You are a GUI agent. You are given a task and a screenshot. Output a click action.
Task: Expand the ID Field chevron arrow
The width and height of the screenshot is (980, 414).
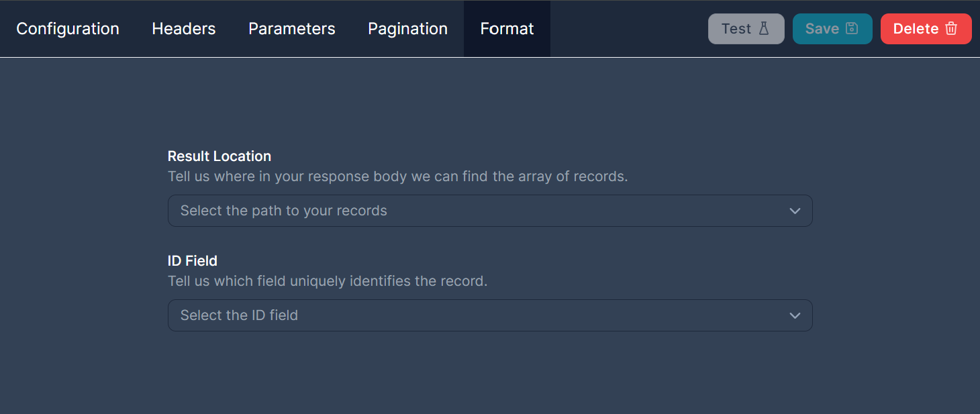(x=795, y=315)
